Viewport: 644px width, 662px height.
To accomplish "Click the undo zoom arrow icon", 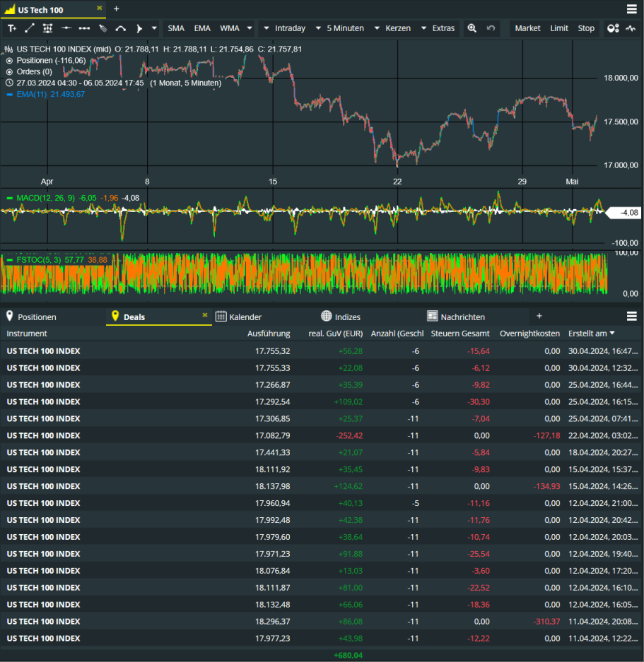I will [x=491, y=28].
